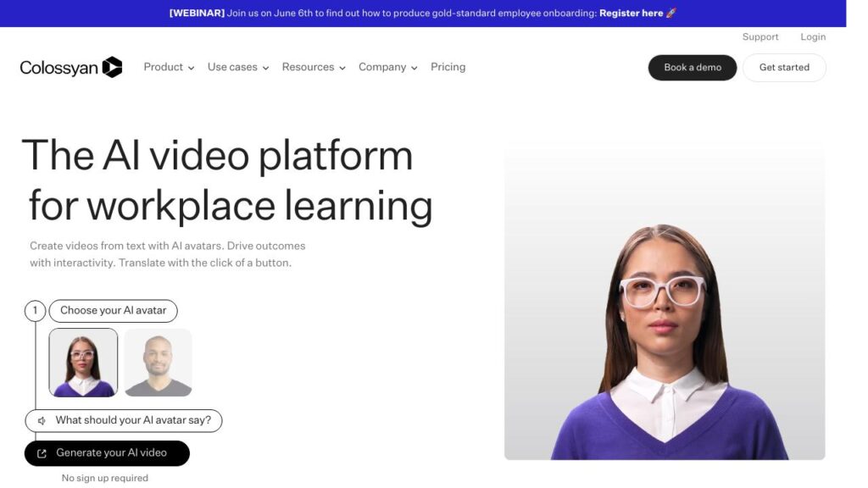This screenshot has height=488, width=868.
Task: Open the Company dropdown menu
Action: click(x=387, y=68)
